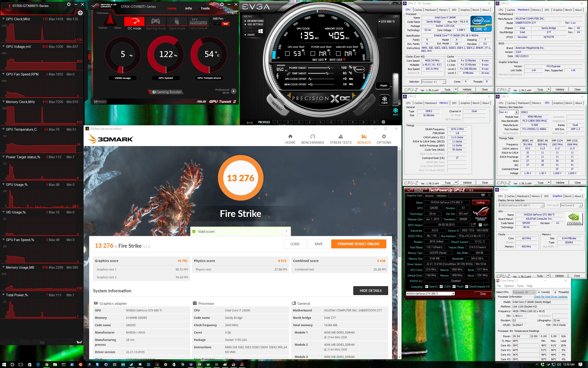
Task: Open Microsoft Edge from taskbar
Action: 38,364
